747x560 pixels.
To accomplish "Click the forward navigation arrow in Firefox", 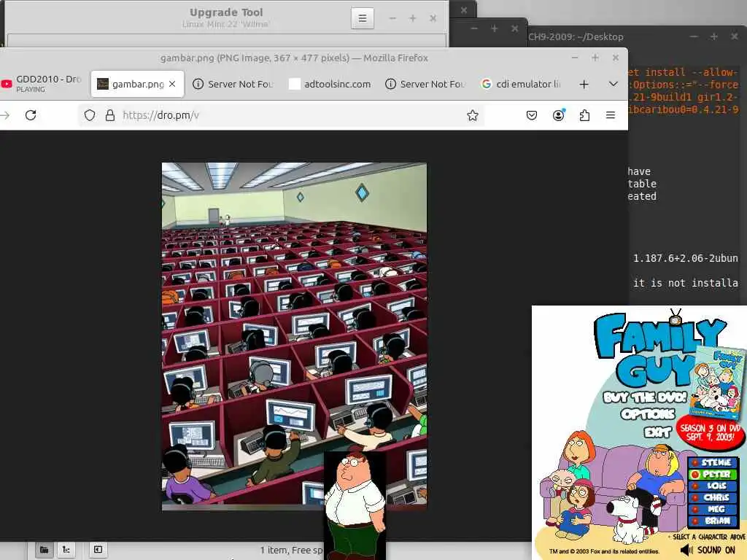I will click(5, 115).
